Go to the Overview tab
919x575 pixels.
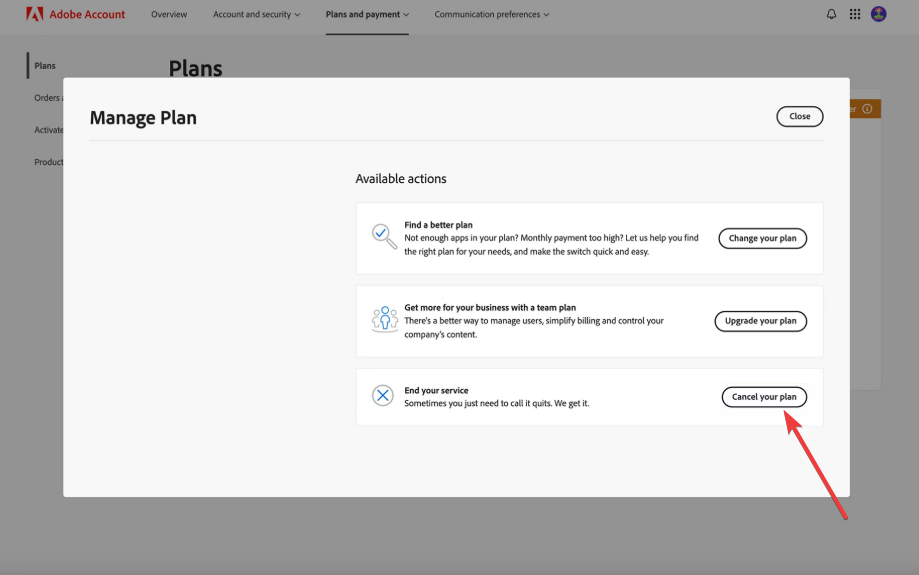click(x=169, y=15)
